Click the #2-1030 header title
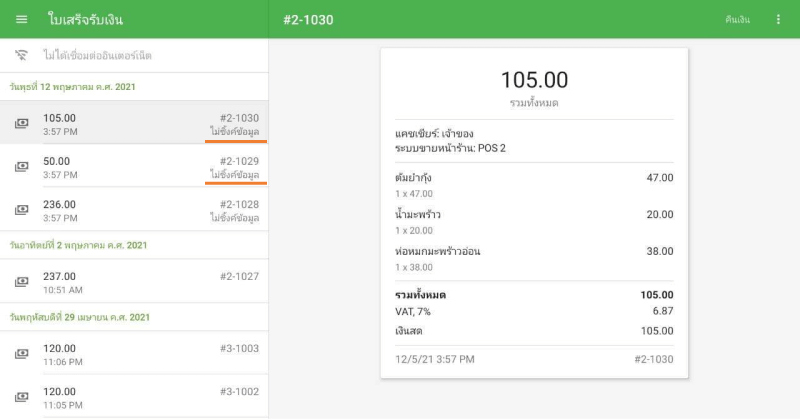This screenshot has height=419, width=800. point(308,20)
